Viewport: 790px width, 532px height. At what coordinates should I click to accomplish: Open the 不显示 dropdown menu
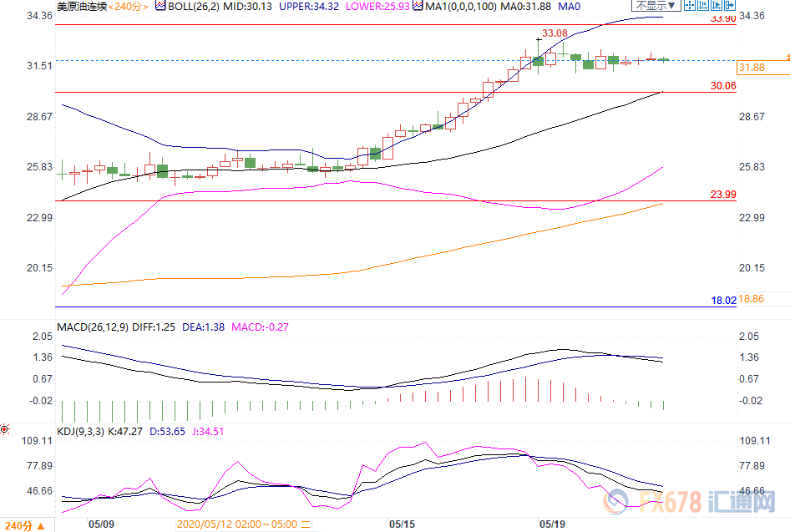pos(657,6)
